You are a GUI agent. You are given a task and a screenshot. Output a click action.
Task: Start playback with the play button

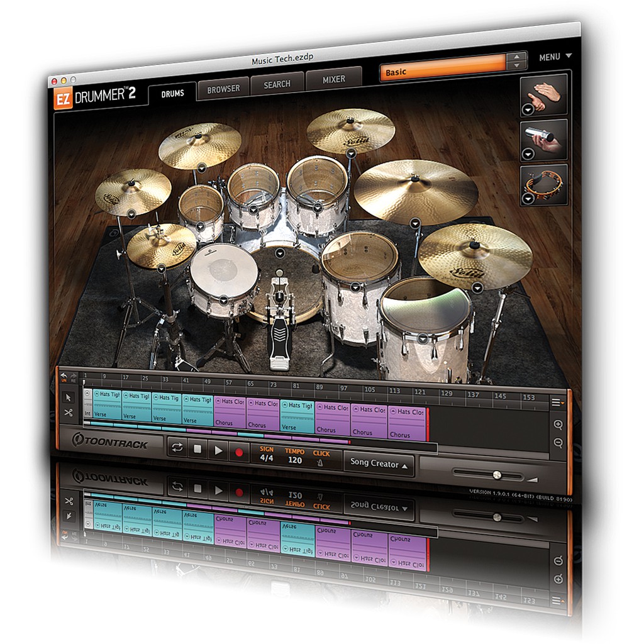pyautogui.click(x=218, y=450)
